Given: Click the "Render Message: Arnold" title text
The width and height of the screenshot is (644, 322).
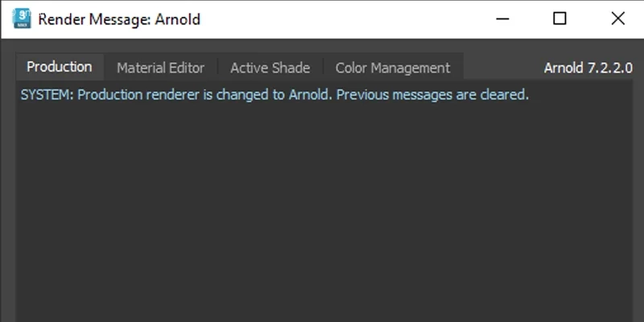Looking at the screenshot, I should tap(119, 19).
